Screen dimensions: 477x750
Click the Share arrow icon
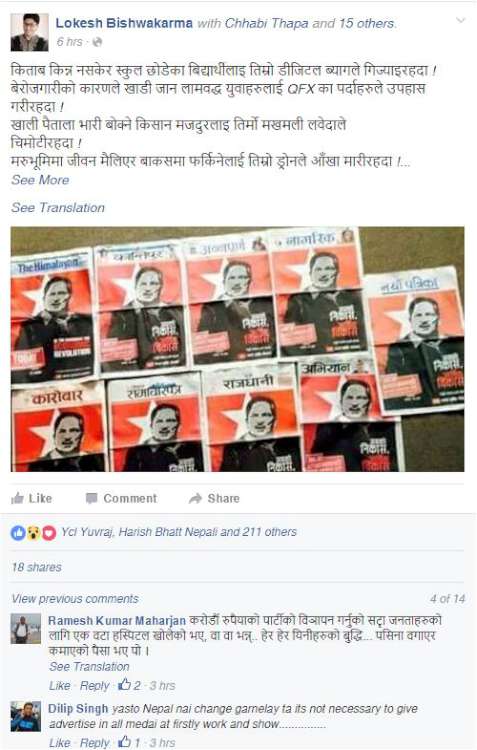point(195,498)
